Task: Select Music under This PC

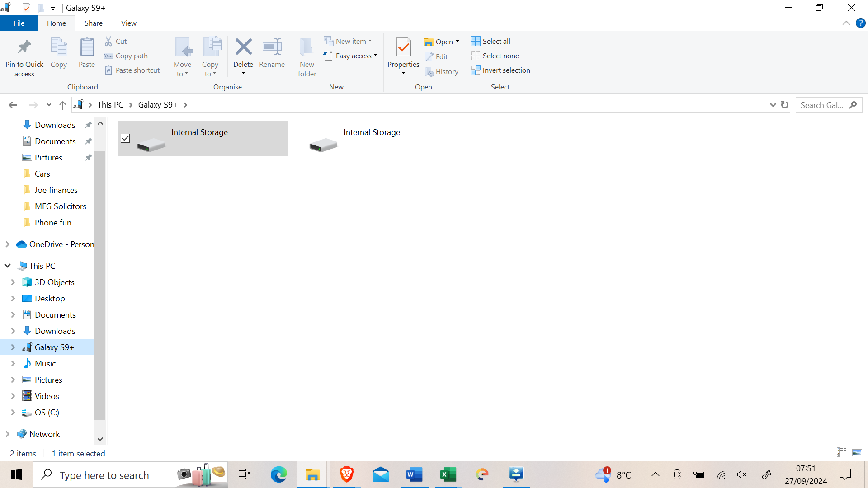Action: [45, 363]
